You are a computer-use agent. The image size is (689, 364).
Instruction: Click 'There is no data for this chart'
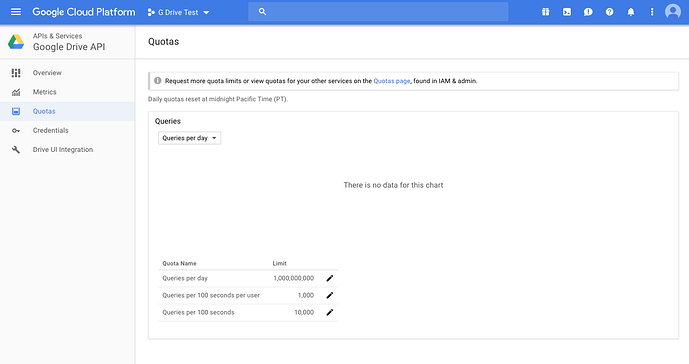pos(393,185)
